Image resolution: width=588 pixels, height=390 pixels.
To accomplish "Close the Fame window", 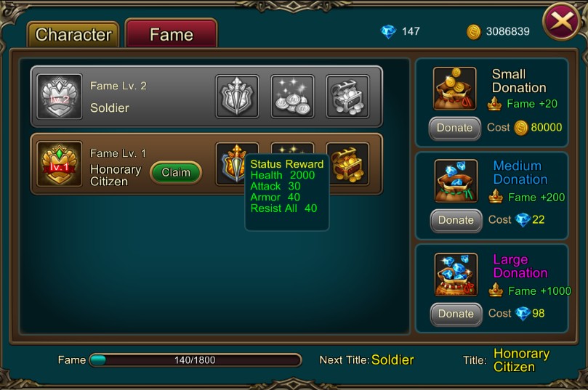I will 562,21.
